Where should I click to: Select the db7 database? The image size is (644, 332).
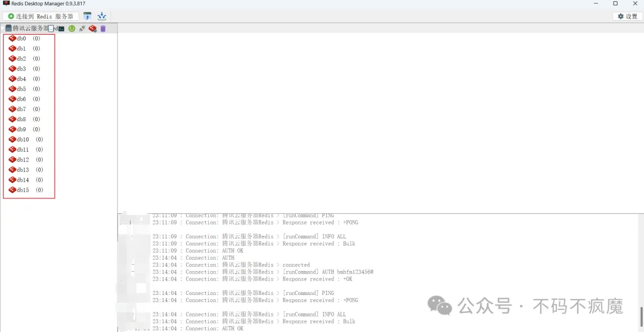pyautogui.click(x=21, y=109)
